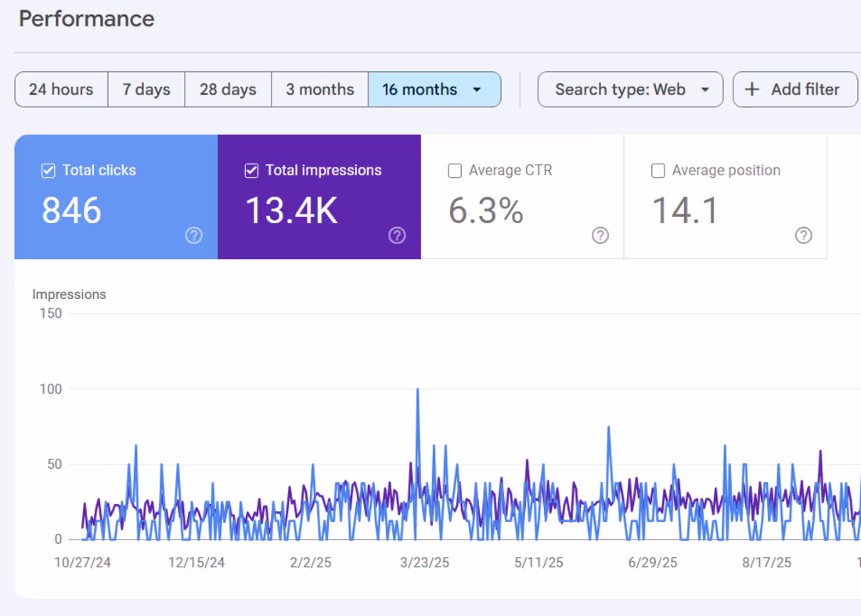The height and width of the screenshot is (616, 861).
Task: Select the 28 days date range
Action: [x=227, y=89]
